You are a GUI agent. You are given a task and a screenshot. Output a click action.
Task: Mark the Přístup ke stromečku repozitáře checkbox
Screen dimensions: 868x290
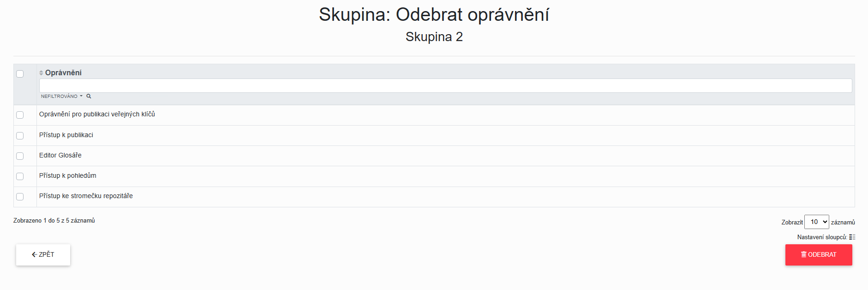20,197
